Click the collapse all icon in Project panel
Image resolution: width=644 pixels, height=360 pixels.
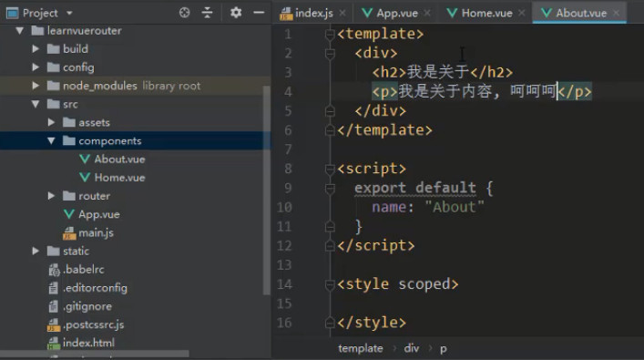[207, 13]
